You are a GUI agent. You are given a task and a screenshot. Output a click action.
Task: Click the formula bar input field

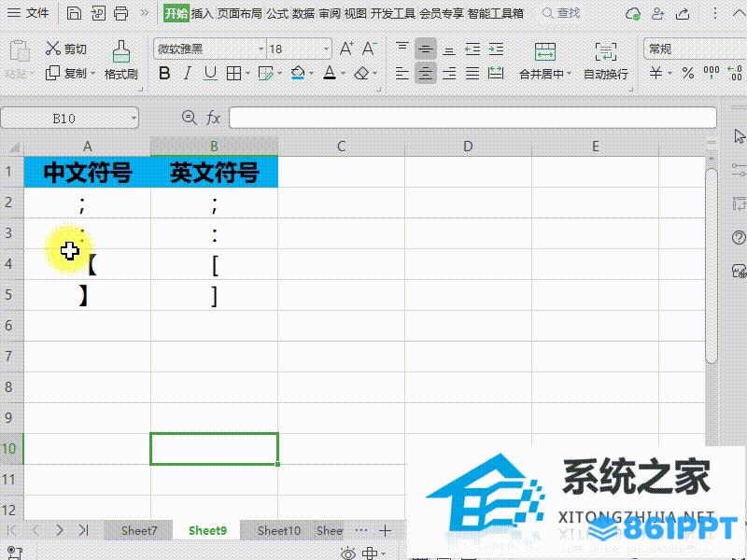click(x=472, y=118)
